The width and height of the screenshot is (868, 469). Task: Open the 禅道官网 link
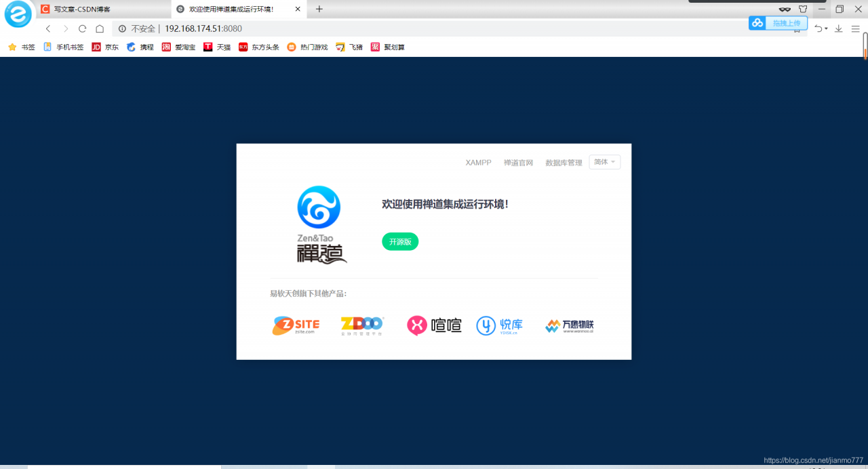click(518, 163)
